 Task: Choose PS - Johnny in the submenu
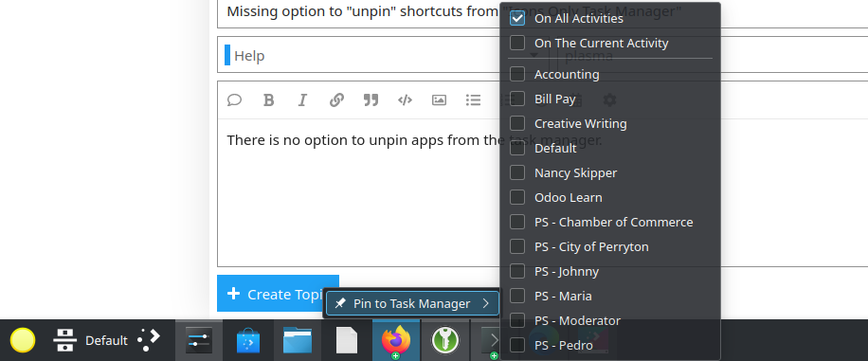click(x=610, y=271)
